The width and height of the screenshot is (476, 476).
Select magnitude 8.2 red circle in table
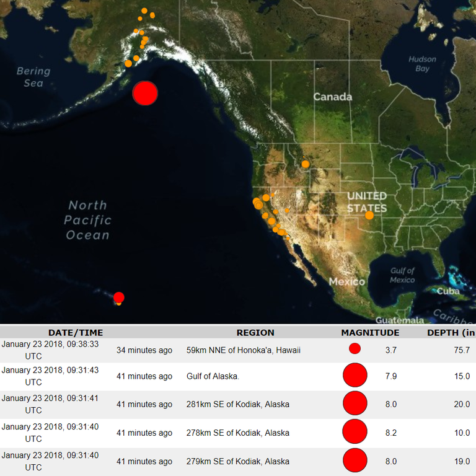click(355, 431)
